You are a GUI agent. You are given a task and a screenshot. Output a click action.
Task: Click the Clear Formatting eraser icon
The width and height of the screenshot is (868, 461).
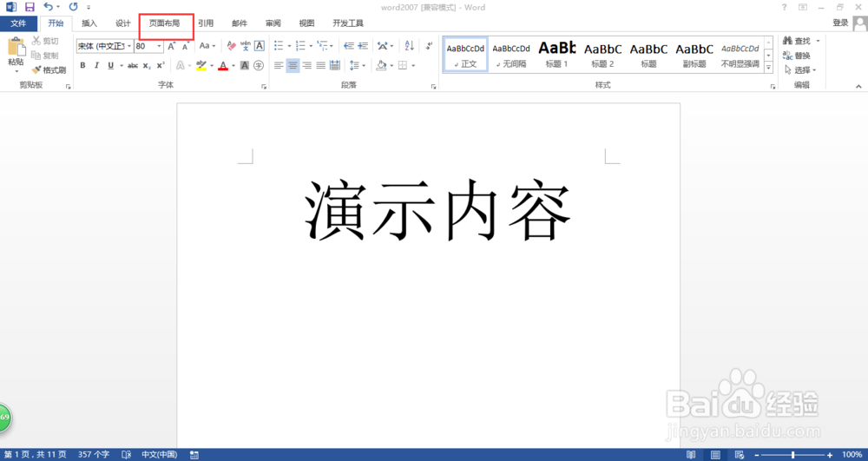click(232, 46)
